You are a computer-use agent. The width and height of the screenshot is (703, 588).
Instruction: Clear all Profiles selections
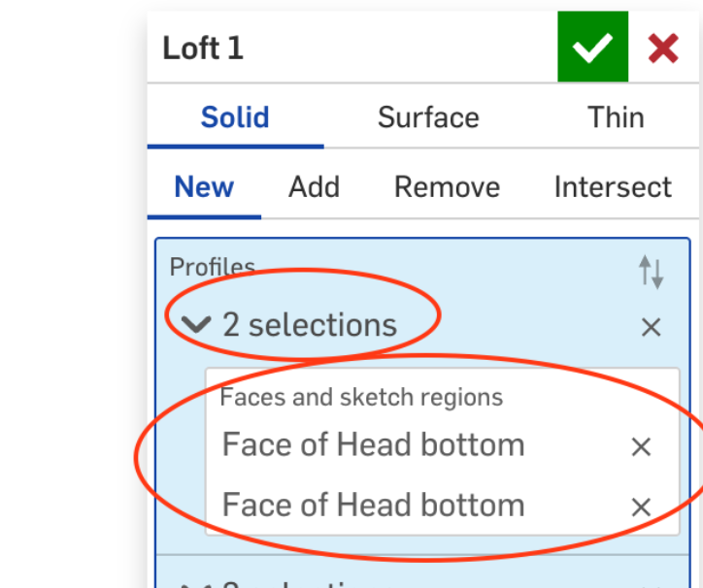coord(651,327)
